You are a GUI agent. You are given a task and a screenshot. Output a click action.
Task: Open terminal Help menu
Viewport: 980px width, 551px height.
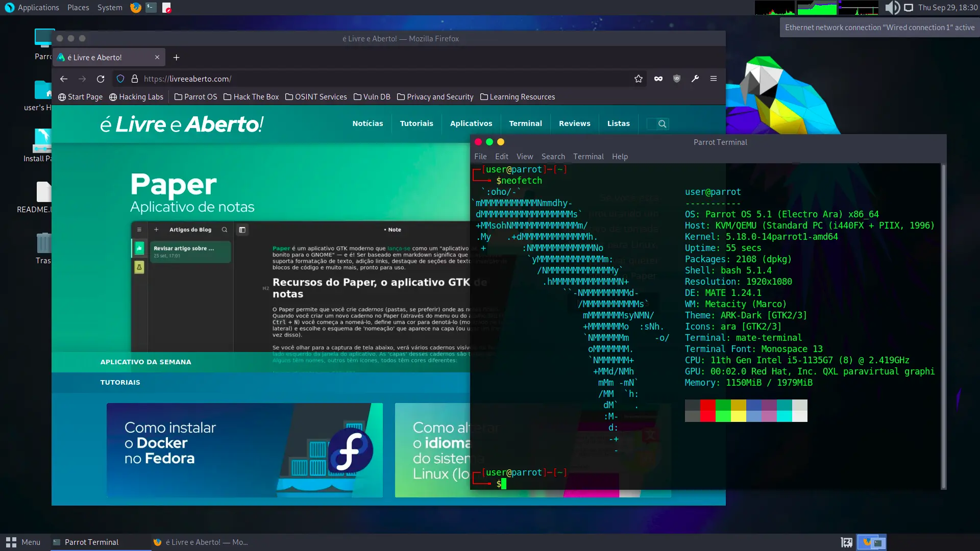click(620, 157)
